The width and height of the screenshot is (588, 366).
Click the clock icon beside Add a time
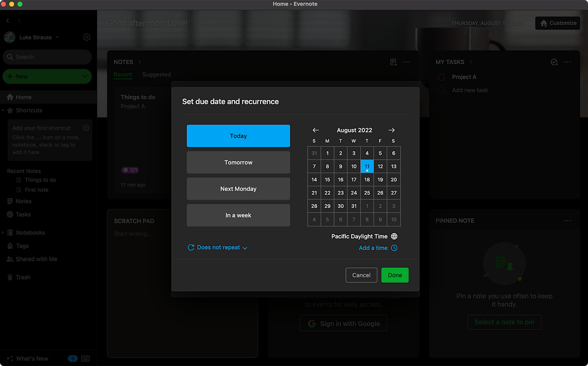pos(394,248)
